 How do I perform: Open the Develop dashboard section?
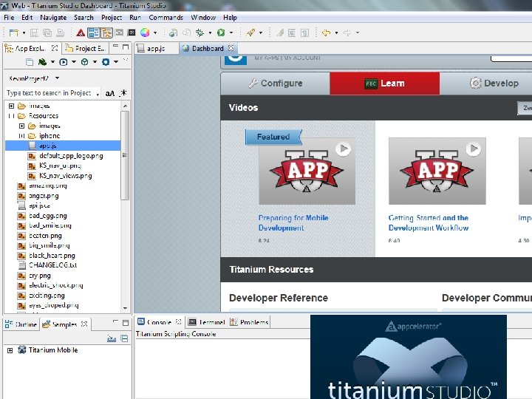click(x=494, y=83)
